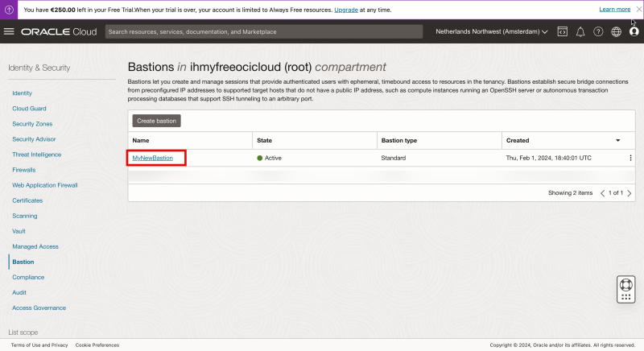Go to next page of results
This screenshot has height=351, width=644.
pos(630,193)
